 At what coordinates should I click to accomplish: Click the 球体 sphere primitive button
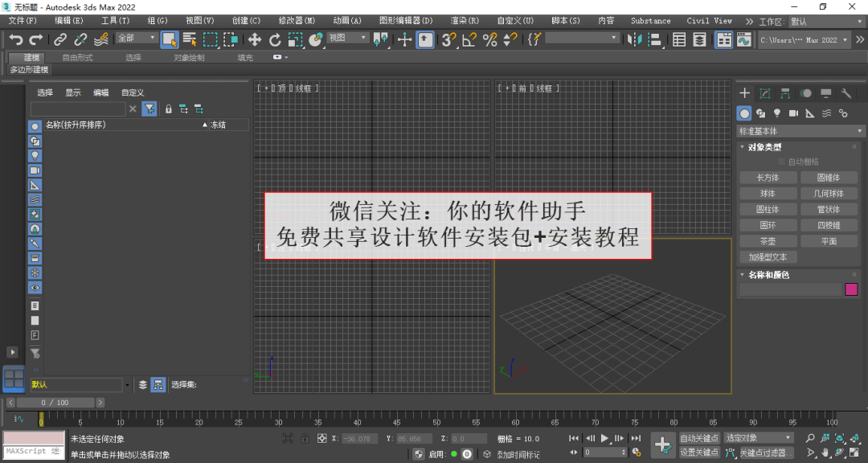pyautogui.click(x=768, y=194)
